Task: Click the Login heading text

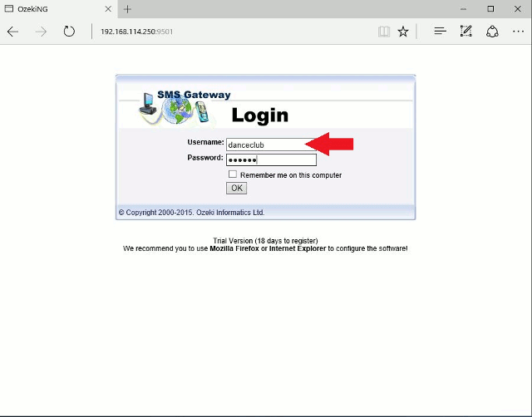Action: point(260,115)
